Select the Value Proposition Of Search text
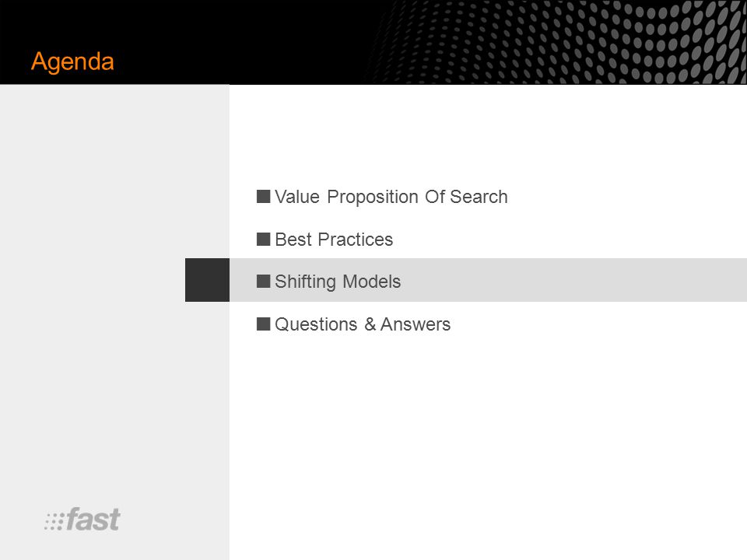 pyautogui.click(x=391, y=197)
